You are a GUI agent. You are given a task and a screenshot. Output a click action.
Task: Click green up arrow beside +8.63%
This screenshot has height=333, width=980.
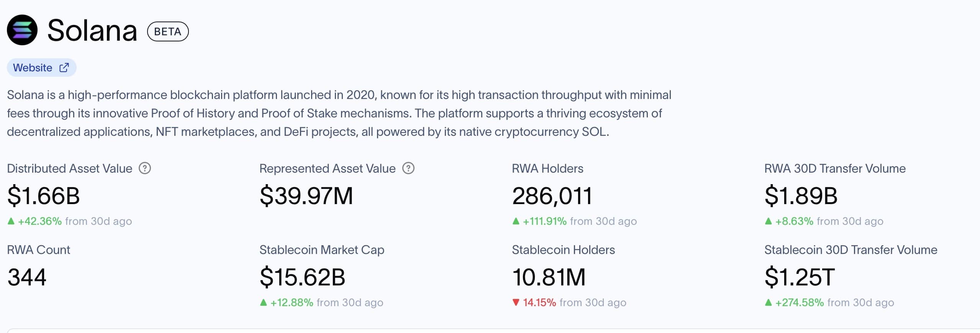[x=768, y=221]
